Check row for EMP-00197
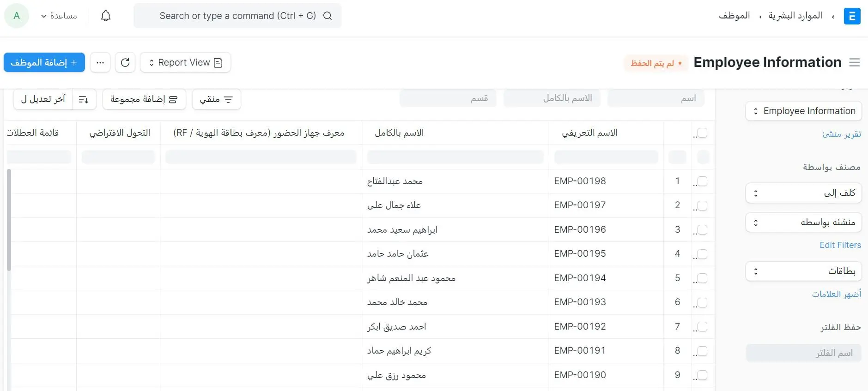 [702, 205]
